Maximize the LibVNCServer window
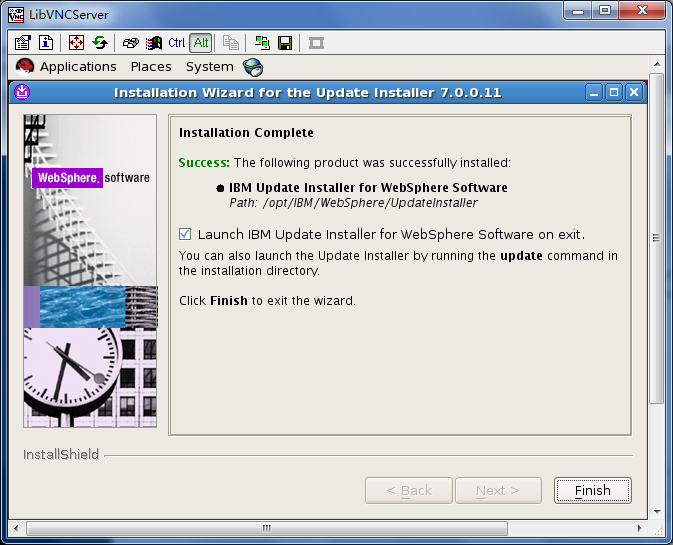The image size is (673, 545). tap(605, 10)
